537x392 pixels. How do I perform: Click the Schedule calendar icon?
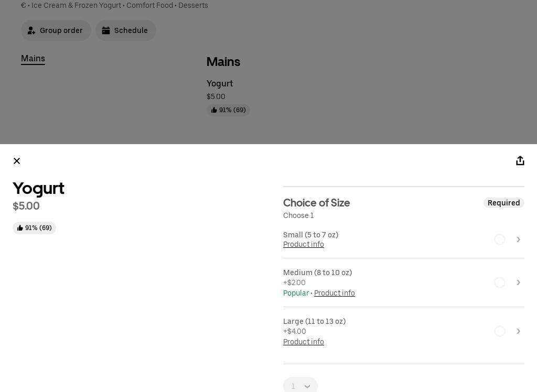pyautogui.click(x=106, y=30)
